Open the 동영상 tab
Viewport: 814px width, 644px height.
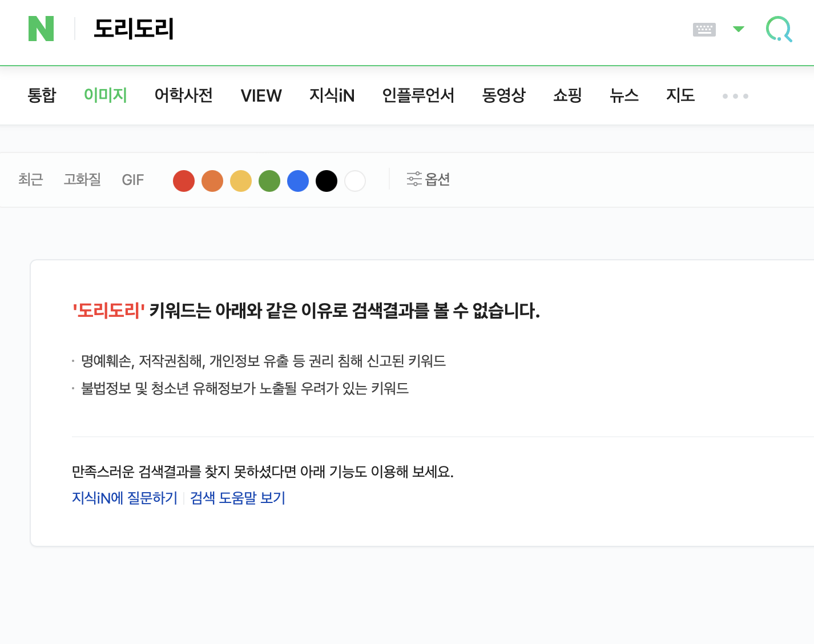pos(504,95)
